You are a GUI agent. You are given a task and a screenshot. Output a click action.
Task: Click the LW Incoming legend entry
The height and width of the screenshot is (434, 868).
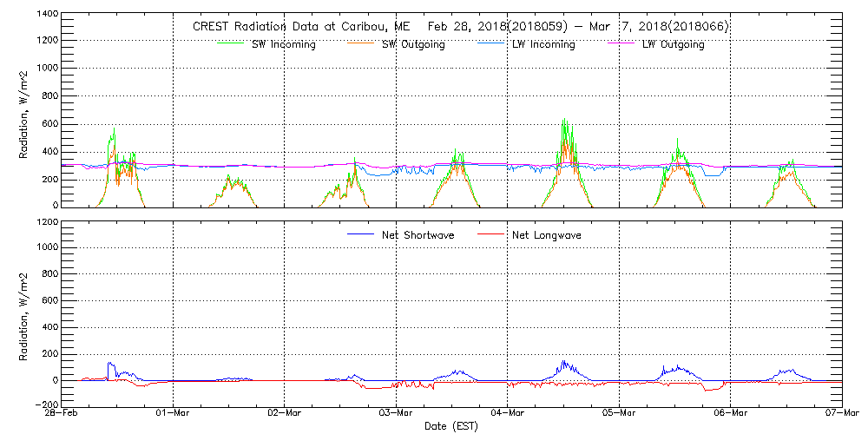click(x=542, y=45)
